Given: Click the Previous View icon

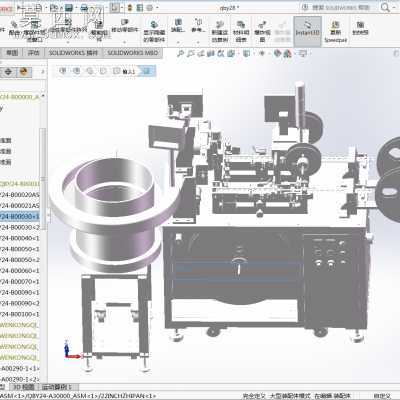Looking at the screenshot, I should 201,53.
